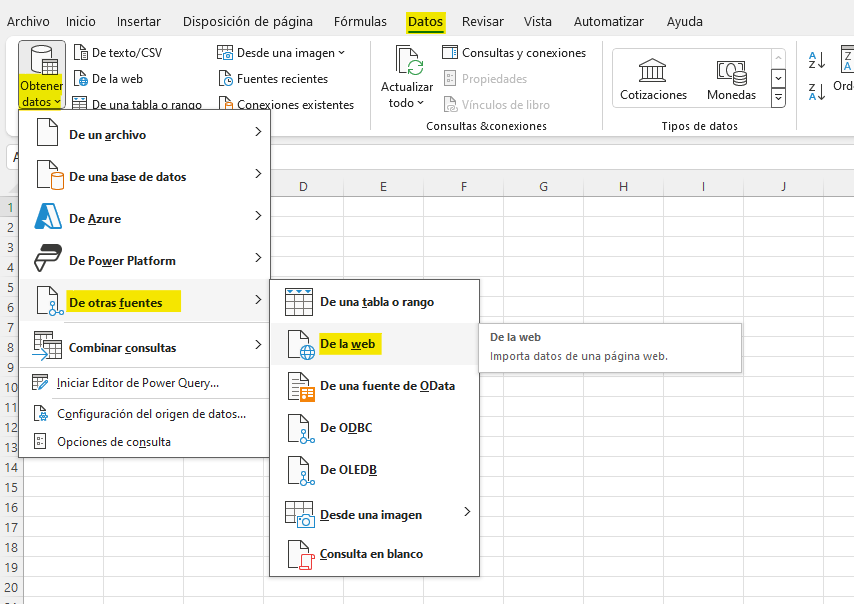This screenshot has width=854, height=604.
Task: Switch to the Vista tab
Action: pos(538,22)
